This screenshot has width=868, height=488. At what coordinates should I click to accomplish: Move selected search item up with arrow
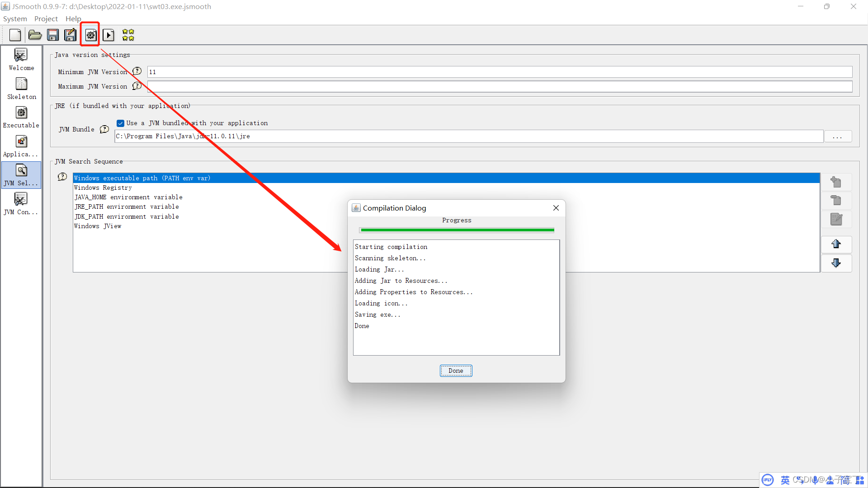pos(836,244)
